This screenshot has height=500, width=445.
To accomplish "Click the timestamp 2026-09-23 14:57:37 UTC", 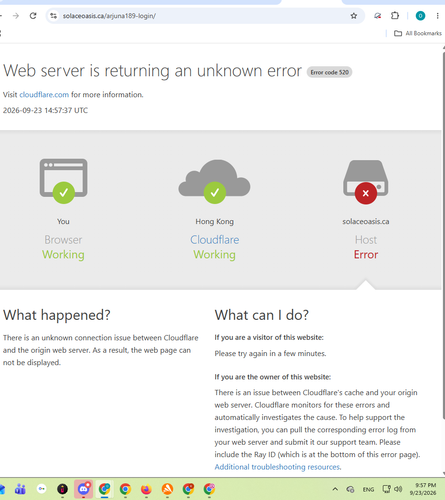I will [x=45, y=110].
